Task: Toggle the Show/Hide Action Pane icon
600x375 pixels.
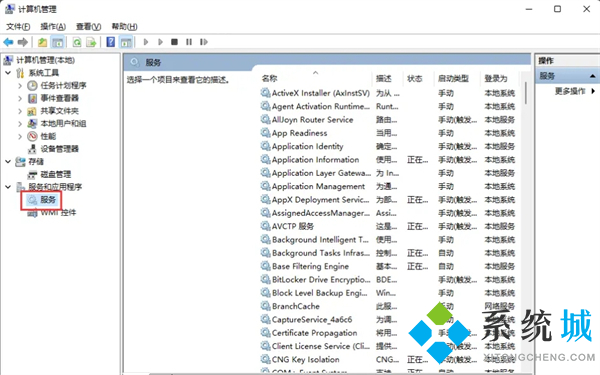Action: coord(126,42)
